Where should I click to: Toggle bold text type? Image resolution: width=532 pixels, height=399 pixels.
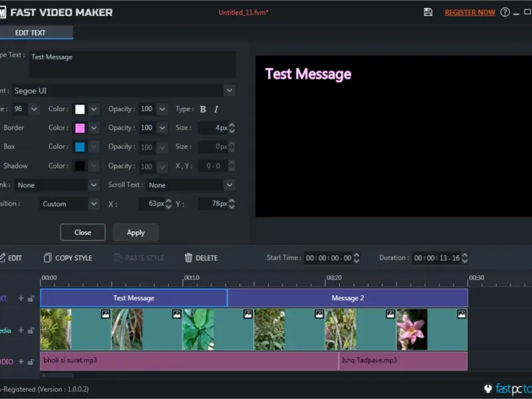[203, 109]
